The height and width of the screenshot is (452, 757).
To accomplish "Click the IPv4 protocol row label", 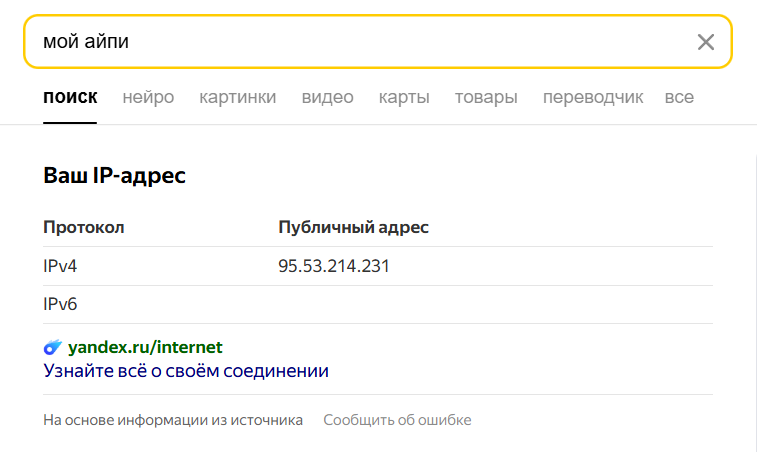I will pyautogui.click(x=60, y=266).
